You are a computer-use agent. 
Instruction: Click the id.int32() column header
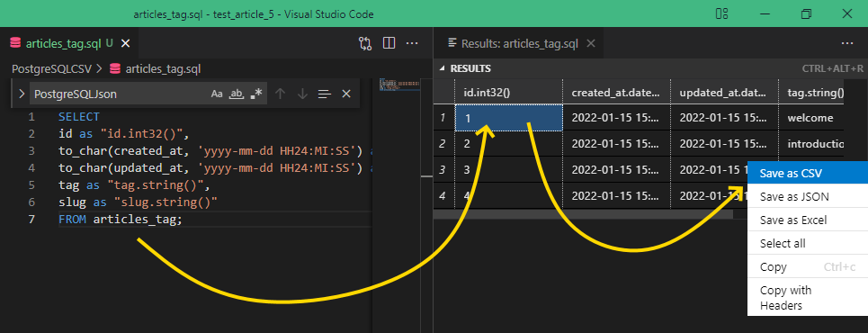[508, 92]
